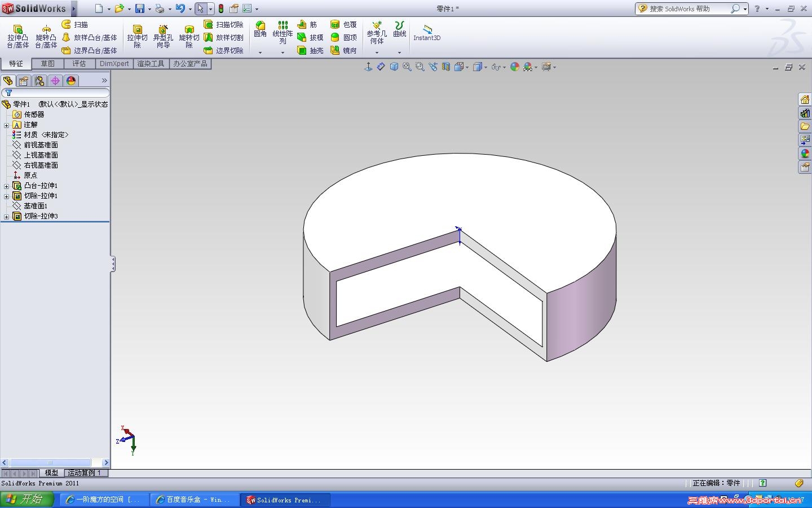Choose the 拔模 draft tool

pyautogui.click(x=310, y=38)
